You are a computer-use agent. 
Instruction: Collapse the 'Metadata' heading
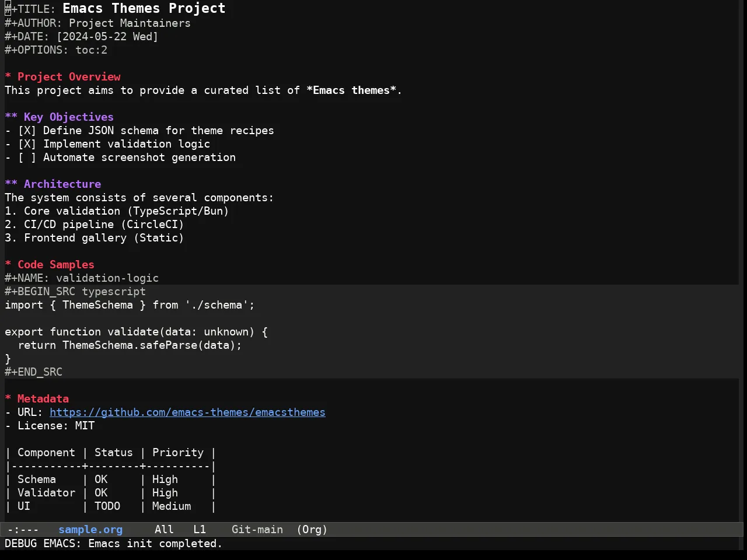[x=37, y=399]
